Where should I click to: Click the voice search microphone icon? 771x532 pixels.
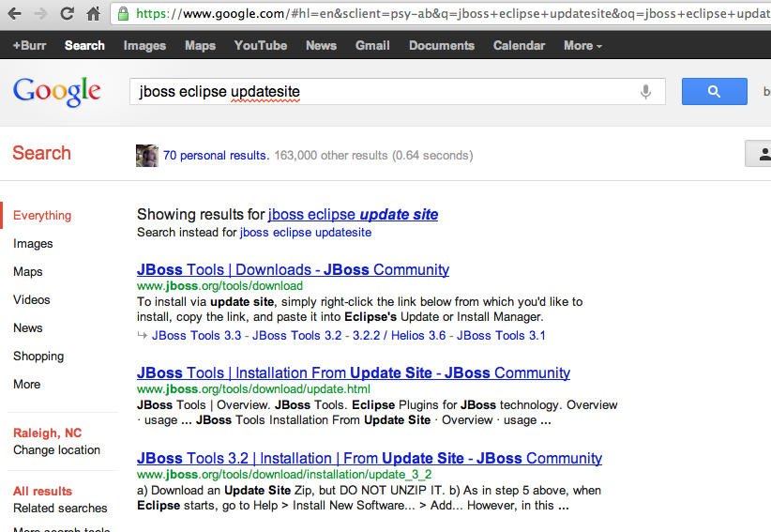click(x=645, y=91)
